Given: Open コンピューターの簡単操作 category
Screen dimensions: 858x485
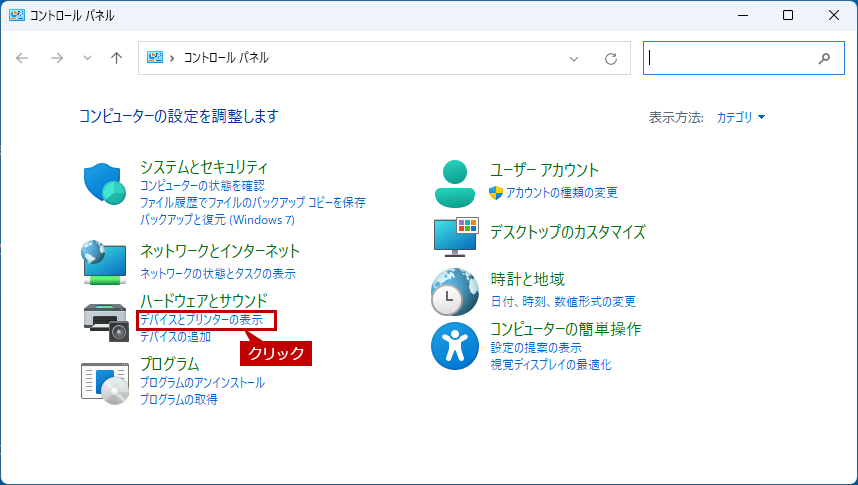Looking at the screenshot, I should pos(565,328).
